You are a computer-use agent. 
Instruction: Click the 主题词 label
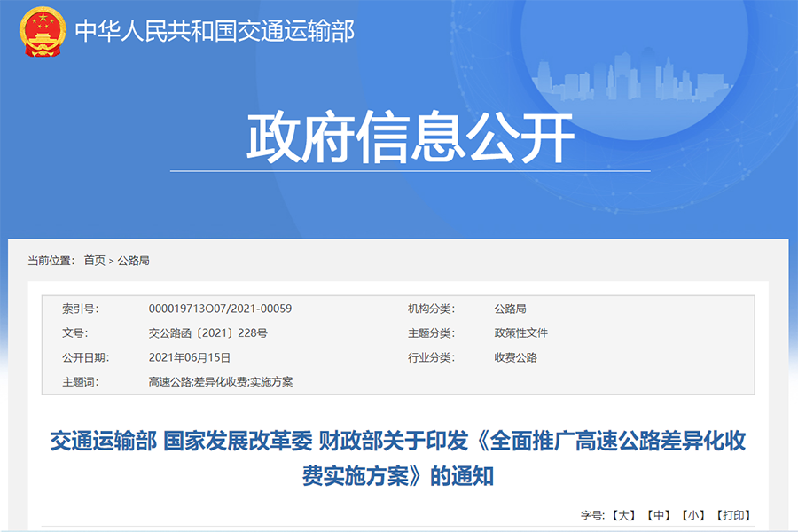pyautogui.click(x=81, y=382)
